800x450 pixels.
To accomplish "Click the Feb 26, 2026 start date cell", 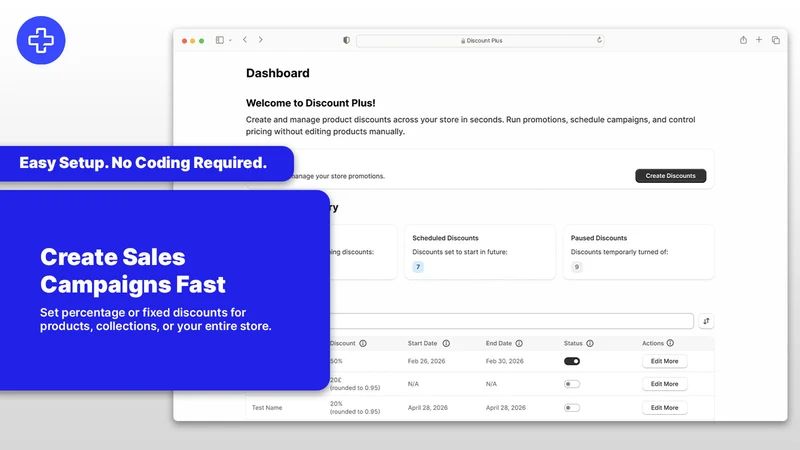I will click(x=426, y=361).
